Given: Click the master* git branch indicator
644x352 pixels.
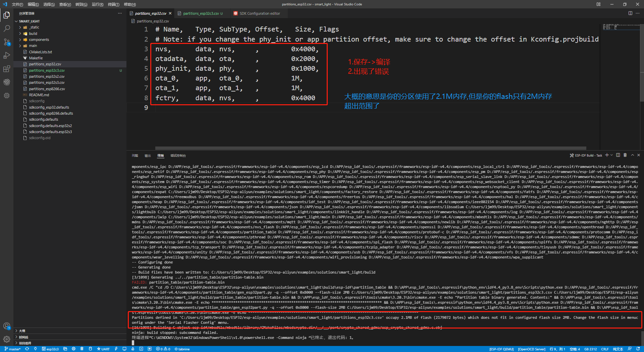Looking at the screenshot, I should click(12, 349).
